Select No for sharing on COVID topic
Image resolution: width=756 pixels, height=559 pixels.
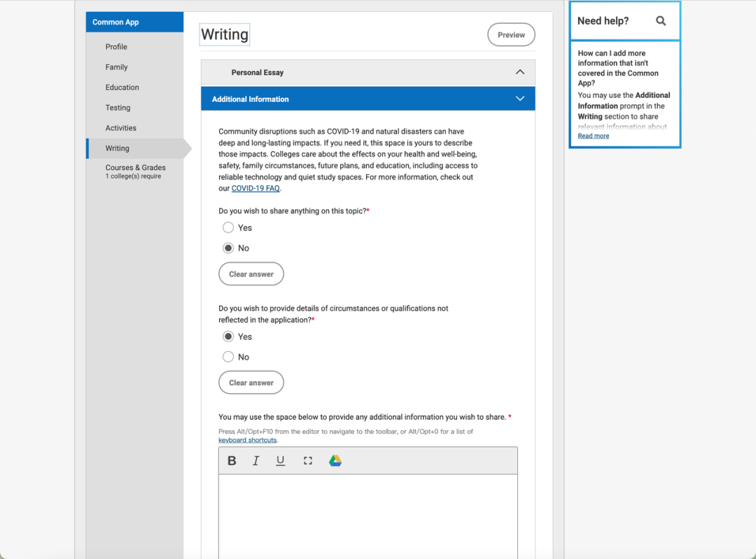pos(228,248)
